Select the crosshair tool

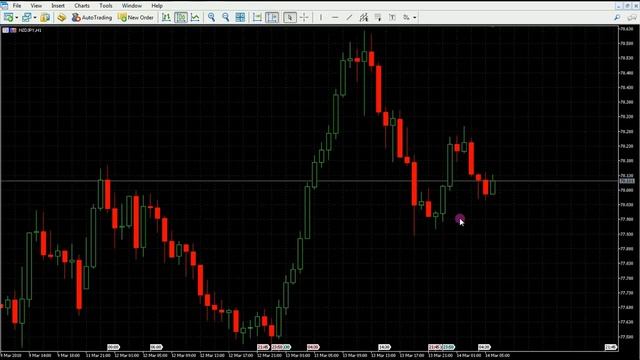[x=304, y=17]
